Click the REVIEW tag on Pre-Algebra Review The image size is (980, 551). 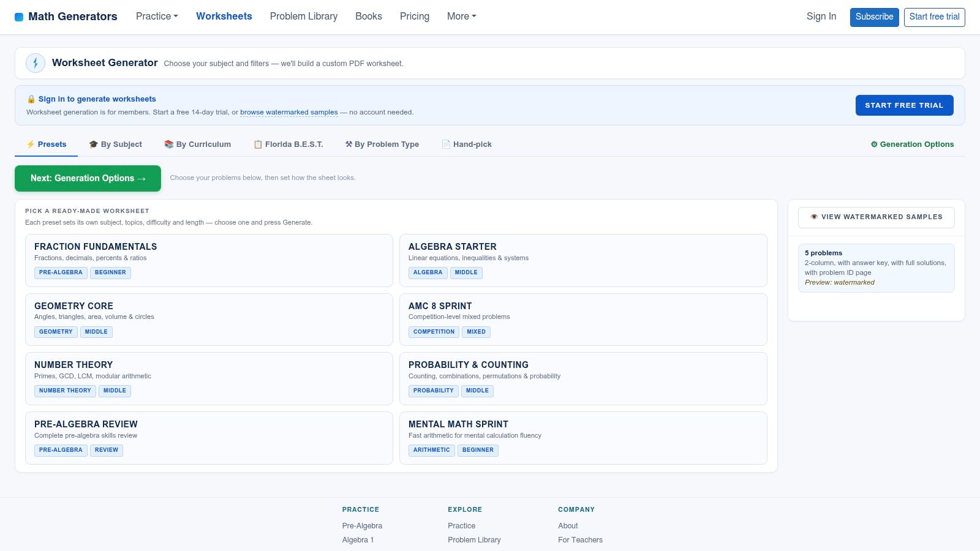click(x=107, y=450)
